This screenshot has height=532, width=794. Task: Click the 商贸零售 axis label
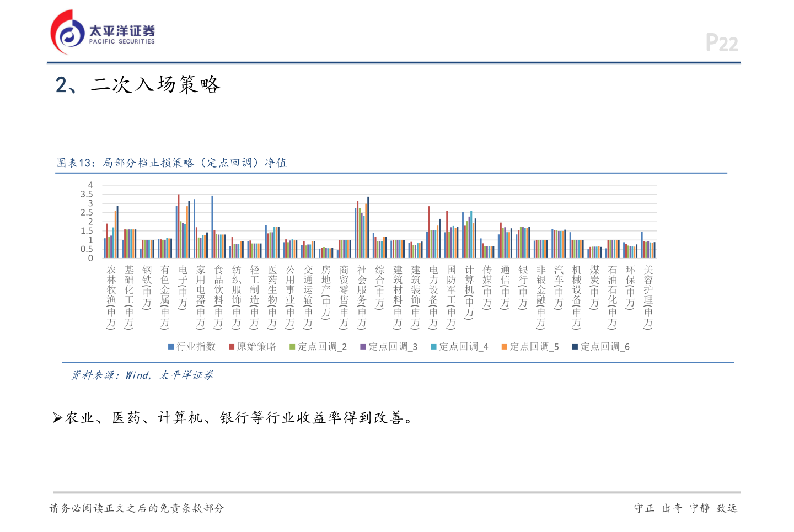[344, 297]
